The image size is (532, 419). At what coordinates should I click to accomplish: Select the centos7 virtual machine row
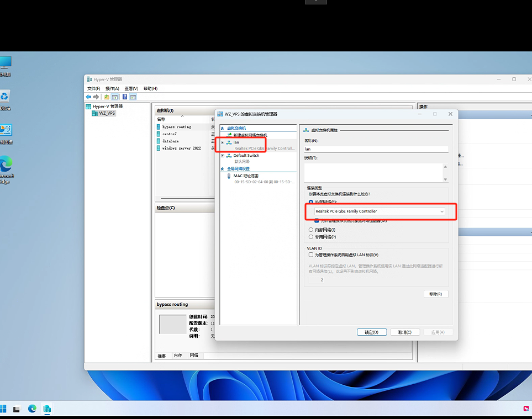(185, 134)
